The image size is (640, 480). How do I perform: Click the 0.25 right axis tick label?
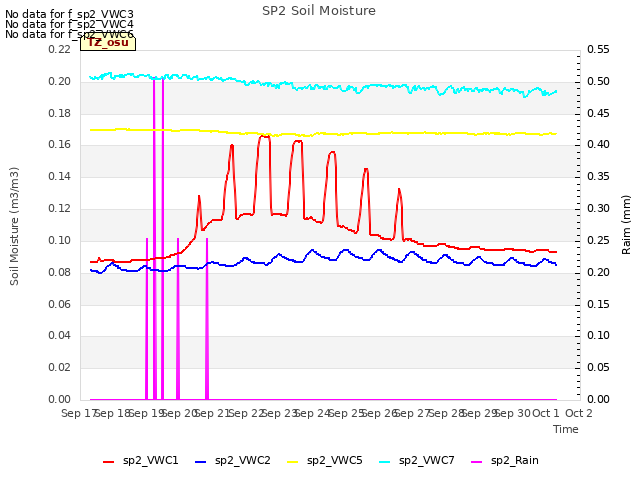coord(598,240)
